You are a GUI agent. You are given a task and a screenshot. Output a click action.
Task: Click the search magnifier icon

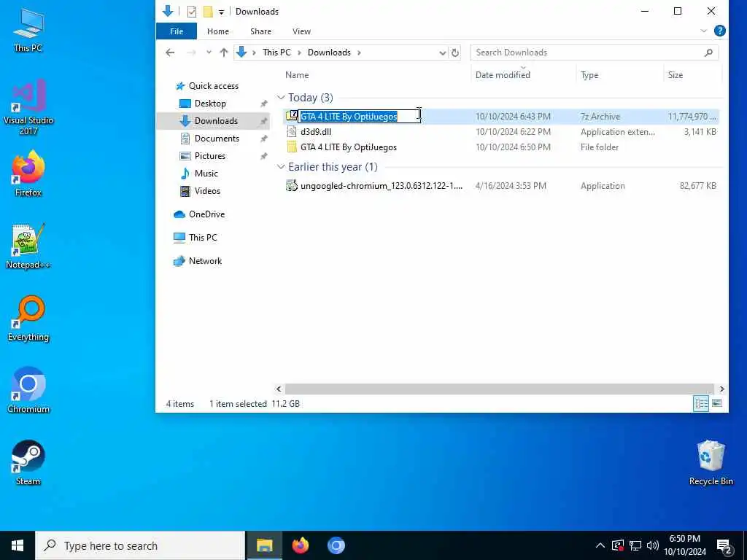(708, 52)
